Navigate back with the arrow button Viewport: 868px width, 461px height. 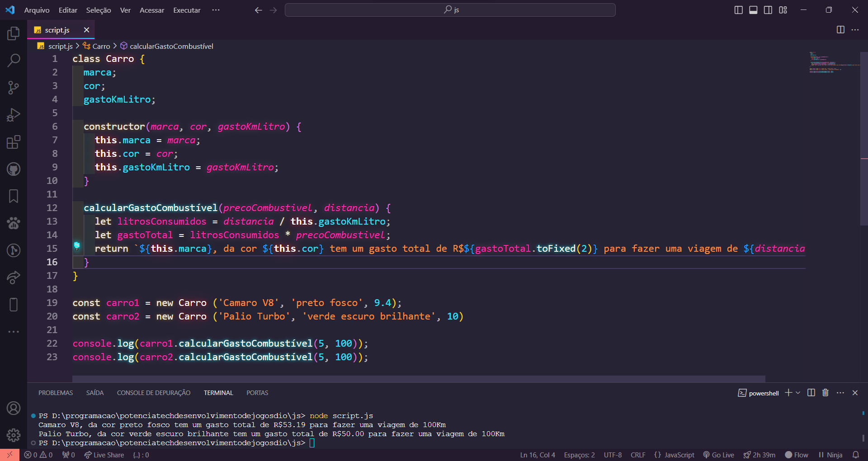tap(258, 10)
